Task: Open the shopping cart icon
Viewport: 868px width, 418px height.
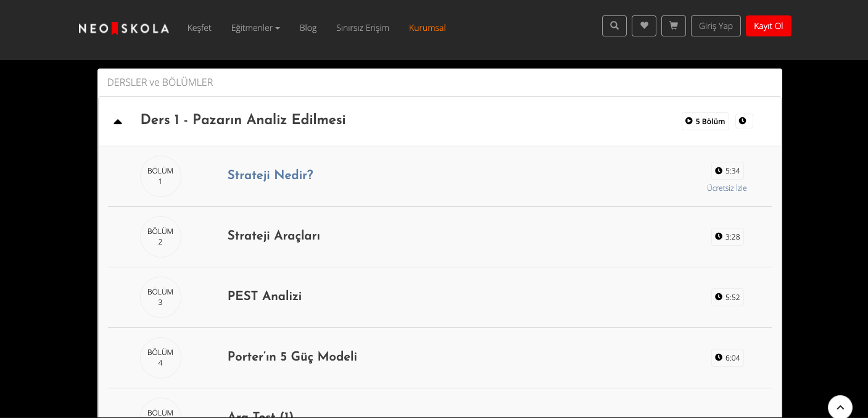Action: (x=673, y=26)
